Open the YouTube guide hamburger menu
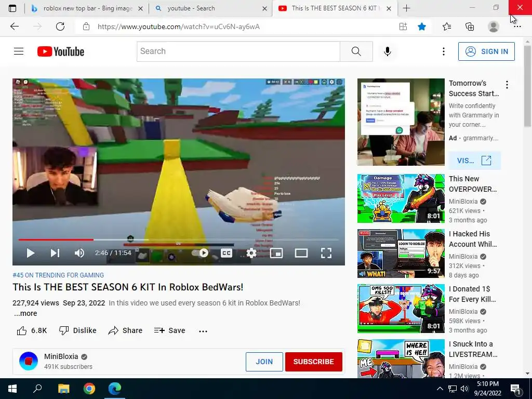This screenshot has height=399, width=532. (x=19, y=51)
